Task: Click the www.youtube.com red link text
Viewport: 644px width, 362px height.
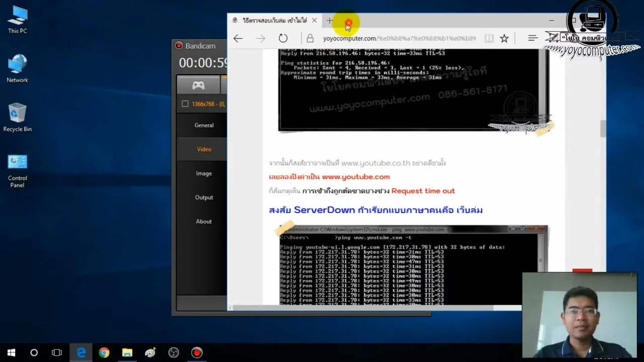Action: pos(356,177)
